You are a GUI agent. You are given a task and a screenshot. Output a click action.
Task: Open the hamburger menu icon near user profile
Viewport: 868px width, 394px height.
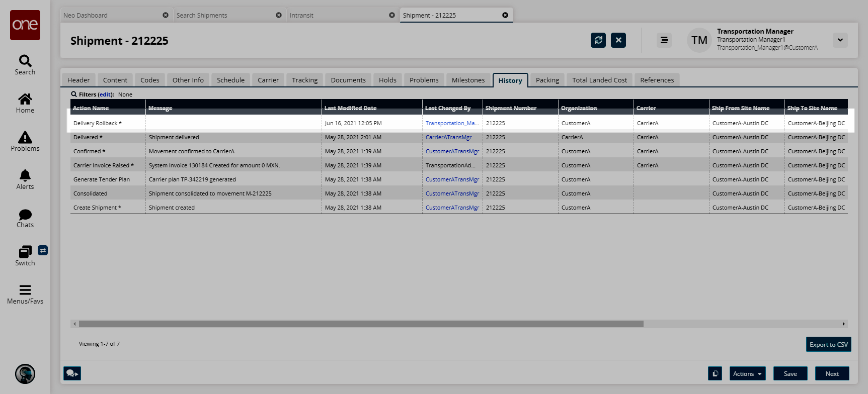(x=664, y=40)
